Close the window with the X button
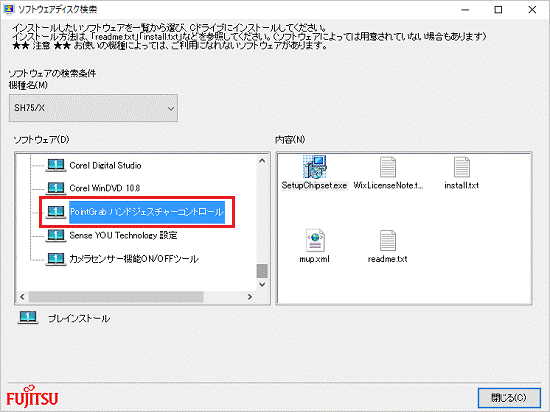Image resolution: width=550 pixels, height=412 pixels. tap(532, 9)
